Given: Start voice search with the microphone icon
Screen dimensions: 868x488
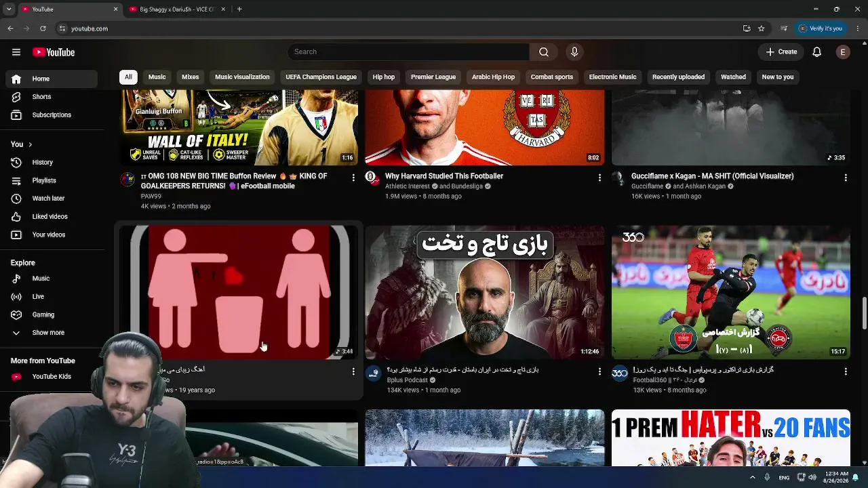Looking at the screenshot, I should (x=574, y=52).
